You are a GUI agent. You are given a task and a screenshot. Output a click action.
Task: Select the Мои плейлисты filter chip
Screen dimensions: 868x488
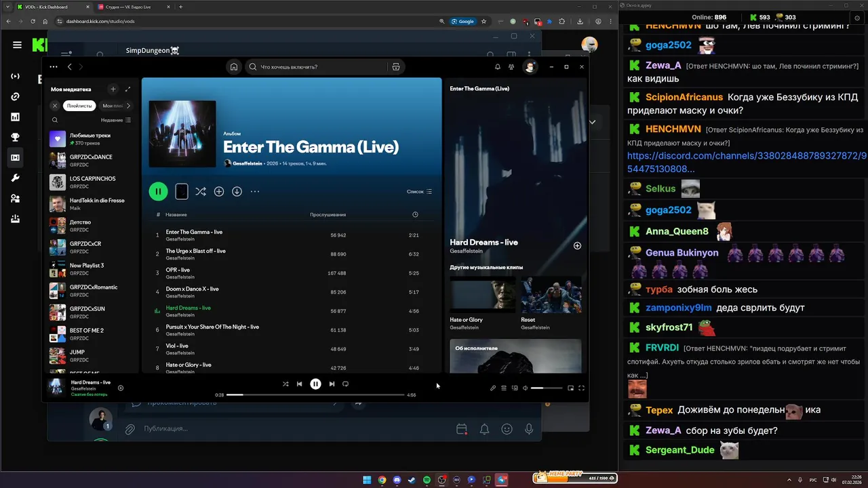coord(112,106)
